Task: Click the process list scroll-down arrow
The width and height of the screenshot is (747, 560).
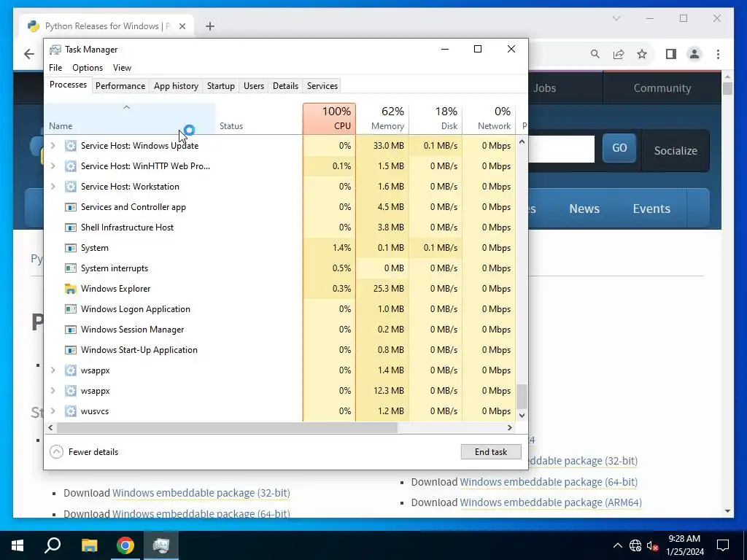Action: pyautogui.click(x=522, y=415)
